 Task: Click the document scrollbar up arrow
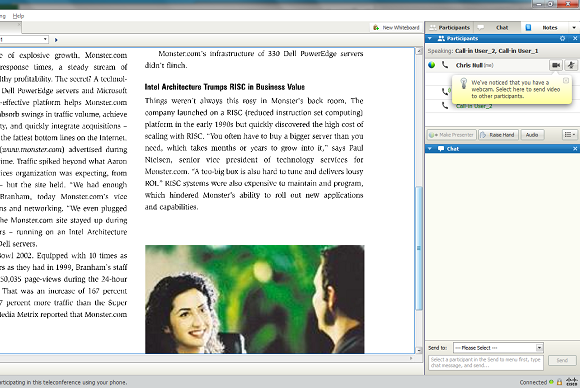419,51
